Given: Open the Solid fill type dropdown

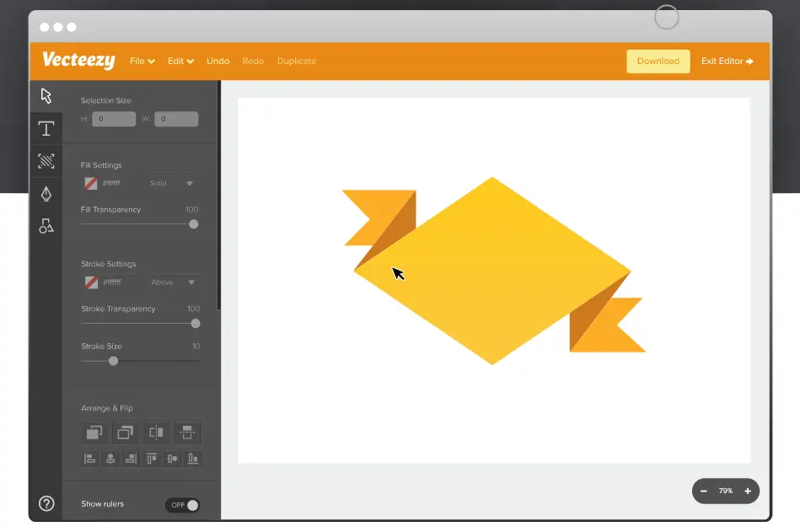Looking at the screenshot, I should coord(170,183).
